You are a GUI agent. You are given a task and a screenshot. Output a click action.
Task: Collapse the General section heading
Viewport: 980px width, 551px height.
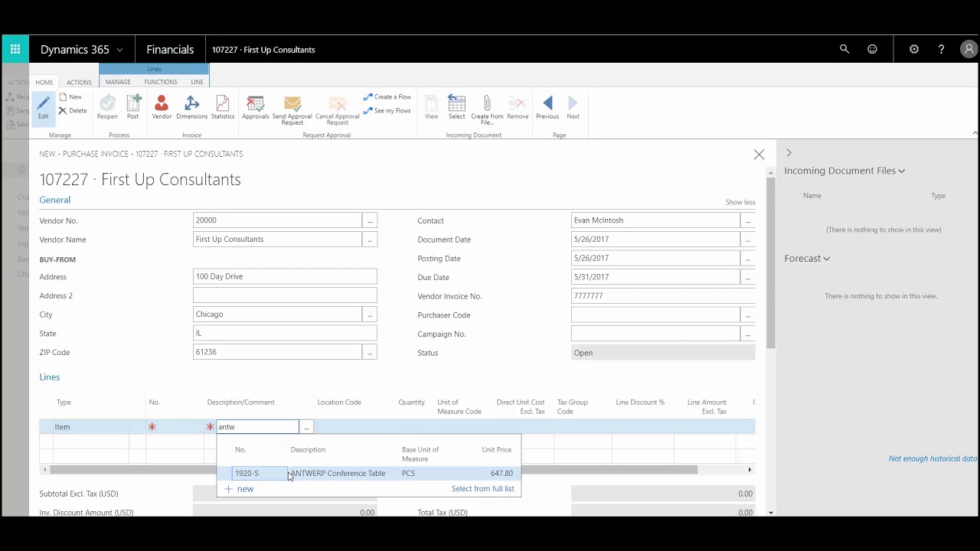55,200
